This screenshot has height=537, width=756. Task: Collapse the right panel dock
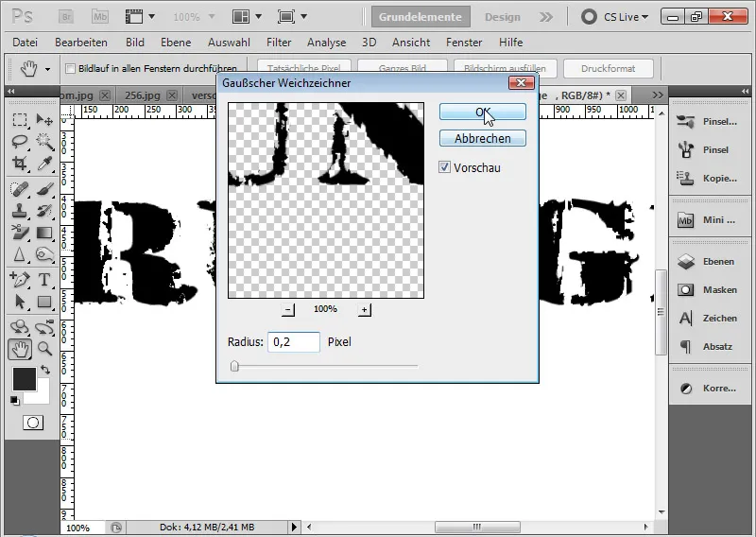click(x=746, y=91)
